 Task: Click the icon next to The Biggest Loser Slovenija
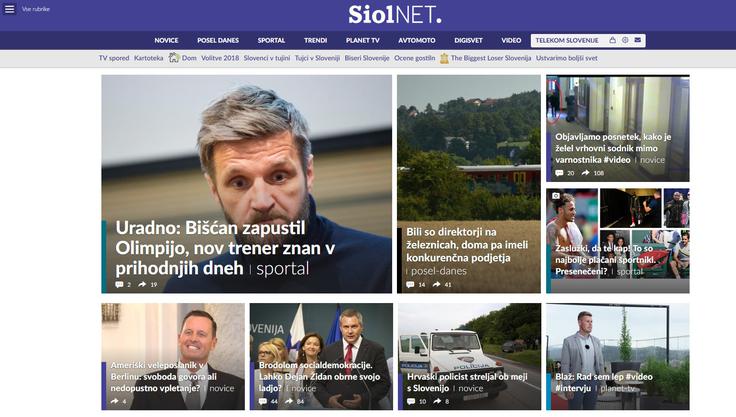click(x=444, y=58)
